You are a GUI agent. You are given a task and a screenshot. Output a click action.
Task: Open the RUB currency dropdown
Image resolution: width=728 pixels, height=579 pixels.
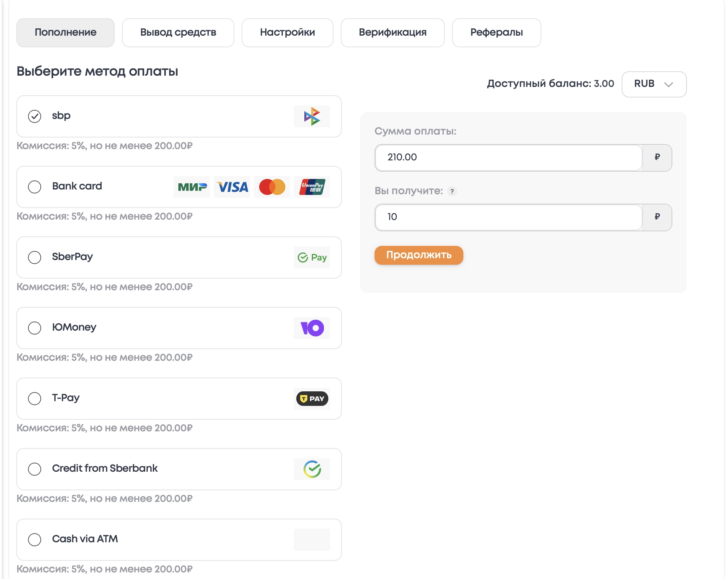coord(654,84)
